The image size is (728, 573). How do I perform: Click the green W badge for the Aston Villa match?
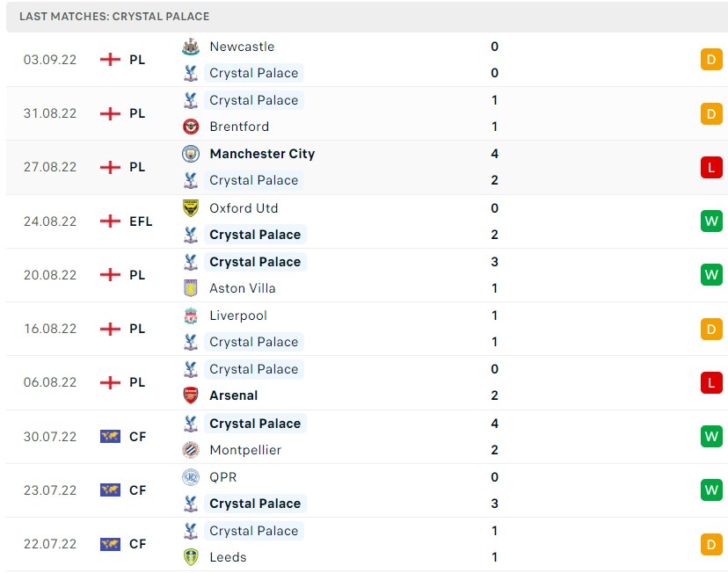point(711,275)
